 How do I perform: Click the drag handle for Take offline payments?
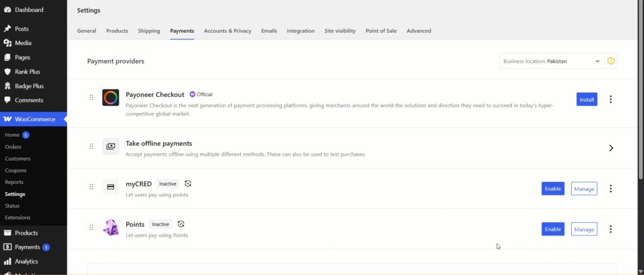[91, 146]
